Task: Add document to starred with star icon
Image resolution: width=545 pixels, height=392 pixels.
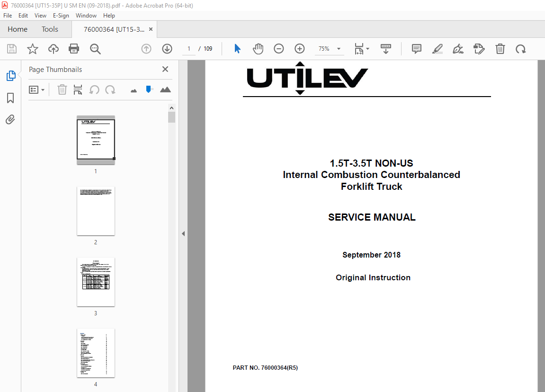Action: (x=33, y=49)
